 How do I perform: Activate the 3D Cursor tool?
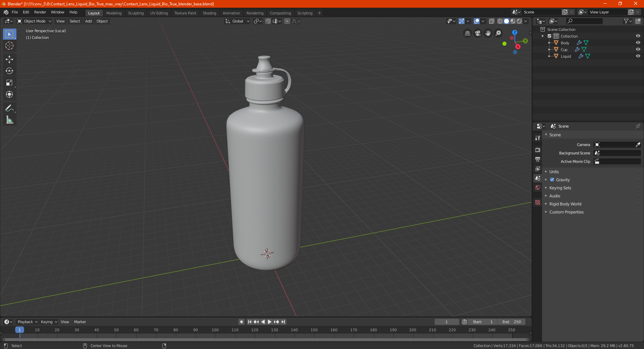click(x=9, y=46)
